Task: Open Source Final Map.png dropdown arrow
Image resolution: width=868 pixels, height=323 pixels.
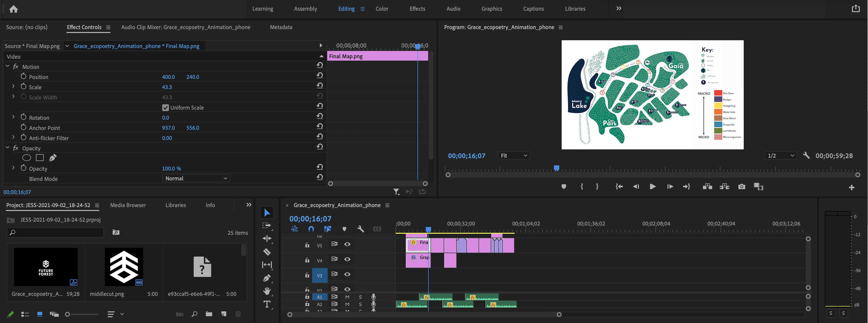Action: 67,46
